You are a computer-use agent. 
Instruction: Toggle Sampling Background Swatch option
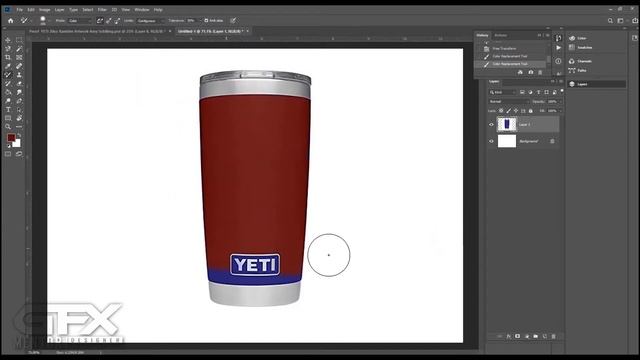pos(118,20)
